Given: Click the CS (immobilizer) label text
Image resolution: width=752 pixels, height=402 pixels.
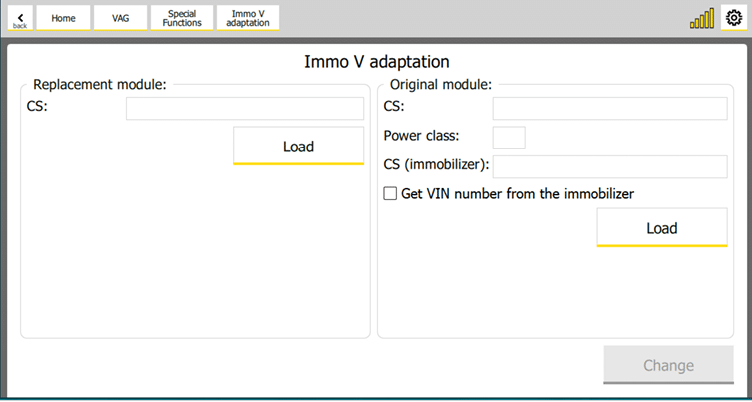Looking at the screenshot, I should 436,166.
